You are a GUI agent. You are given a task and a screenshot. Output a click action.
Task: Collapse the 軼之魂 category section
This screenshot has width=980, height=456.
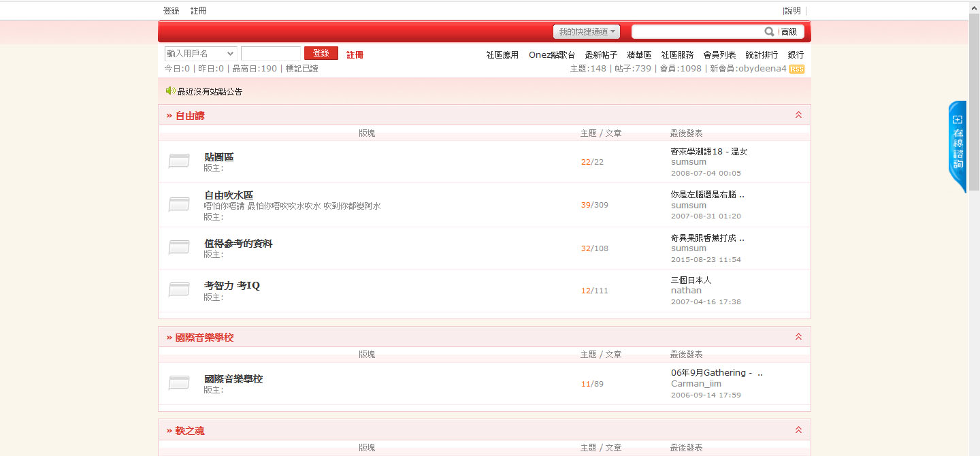[x=798, y=430]
